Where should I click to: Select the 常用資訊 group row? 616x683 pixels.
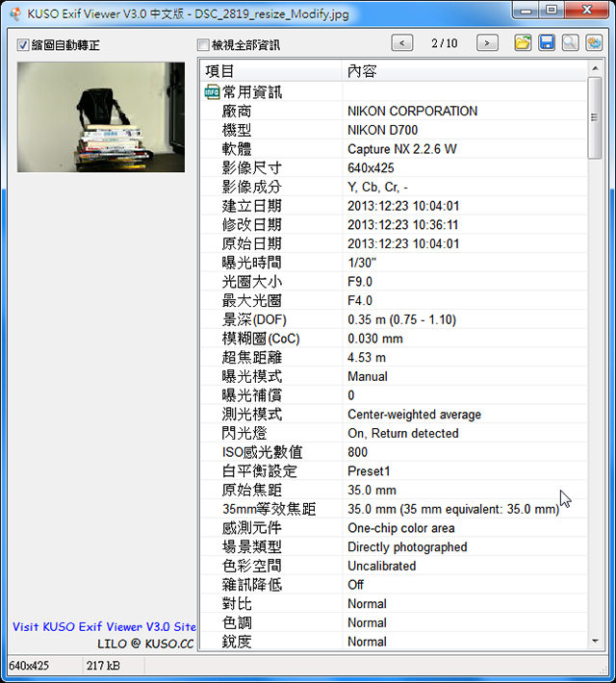tap(394, 92)
